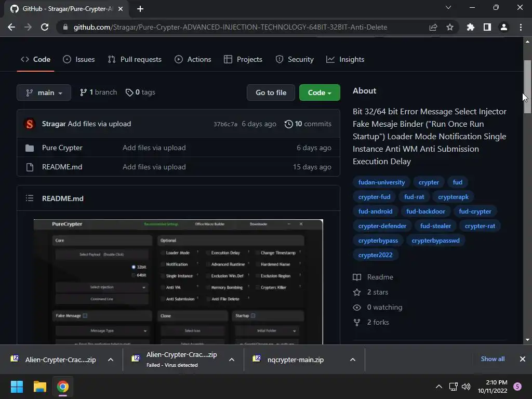Open commit 37b6c7a
532x399 pixels.
[x=225, y=124]
